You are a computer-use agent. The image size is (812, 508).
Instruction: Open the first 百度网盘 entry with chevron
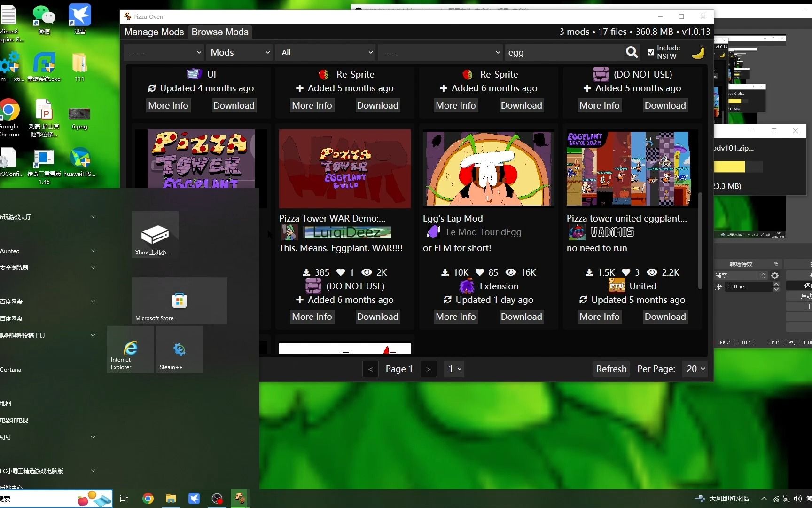48,302
